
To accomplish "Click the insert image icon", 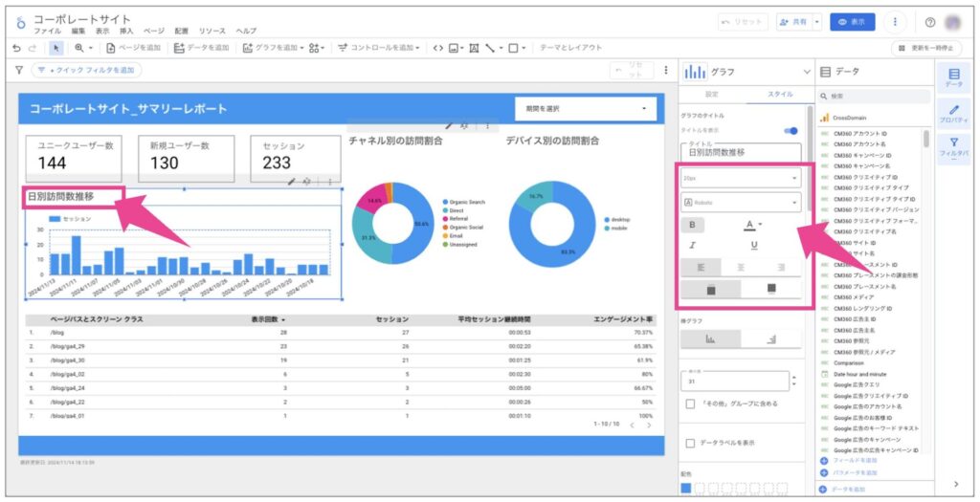I will [x=454, y=48].
